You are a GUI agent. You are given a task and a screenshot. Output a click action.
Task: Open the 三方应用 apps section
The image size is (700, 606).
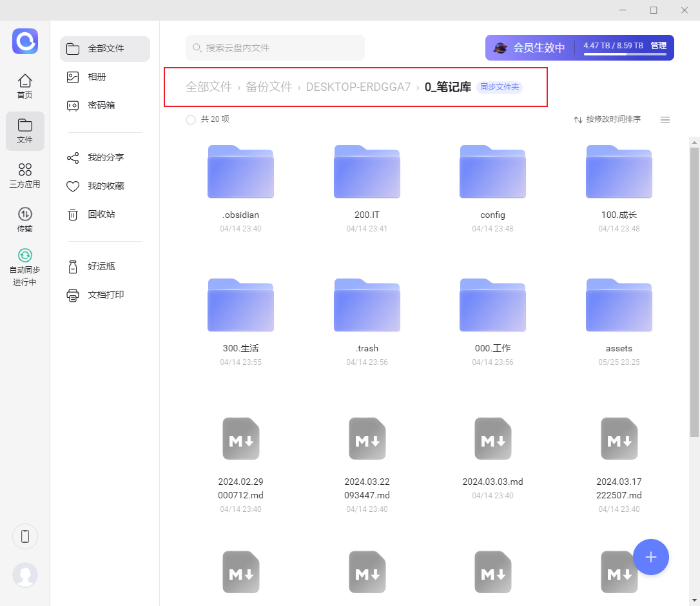coord(24,175)
